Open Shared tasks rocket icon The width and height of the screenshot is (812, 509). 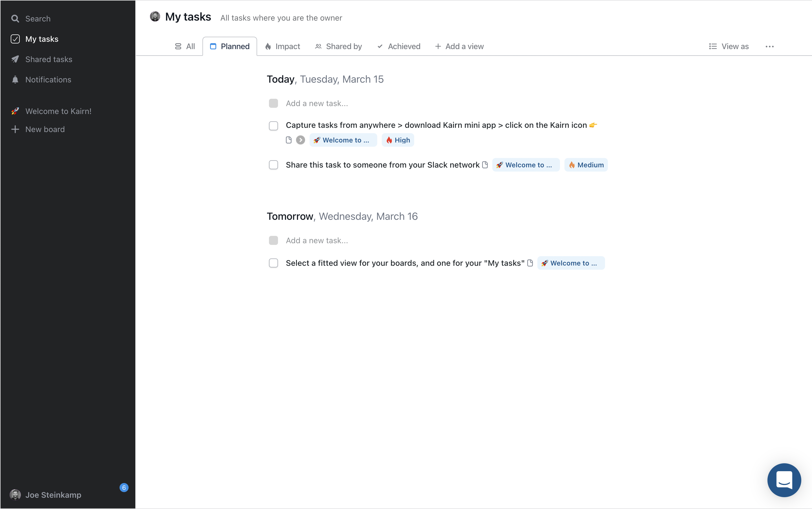15,59
